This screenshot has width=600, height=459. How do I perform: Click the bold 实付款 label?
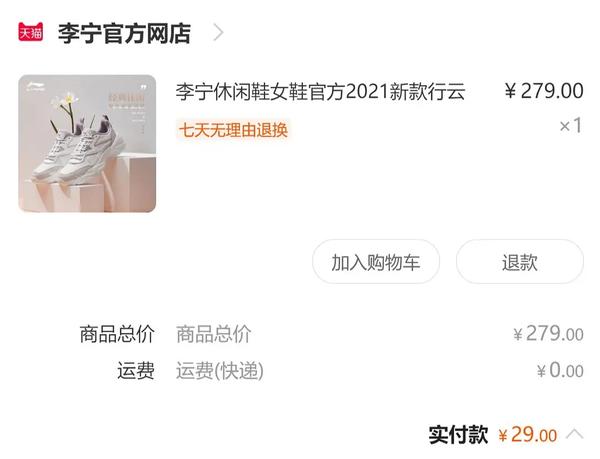tap(458, 435)
